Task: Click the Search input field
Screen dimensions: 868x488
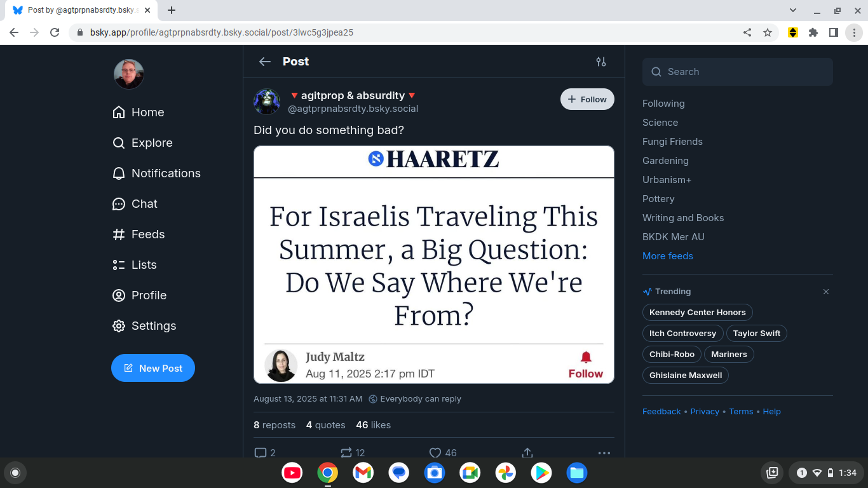Action: click(x=738, y=72)
